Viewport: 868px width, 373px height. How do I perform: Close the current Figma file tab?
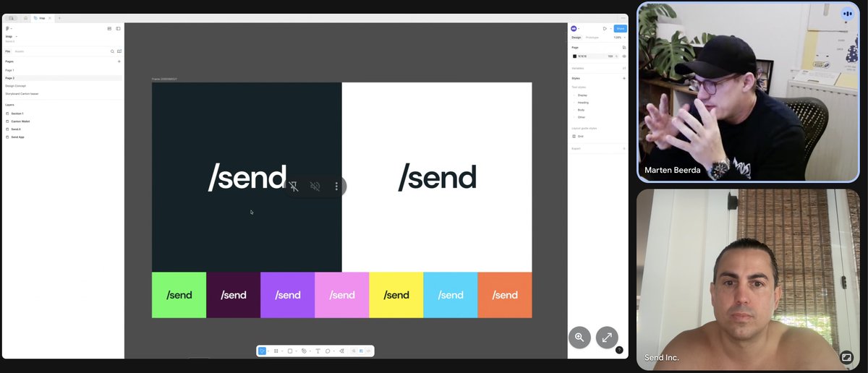pyautogui.click(x=49, y=17)
